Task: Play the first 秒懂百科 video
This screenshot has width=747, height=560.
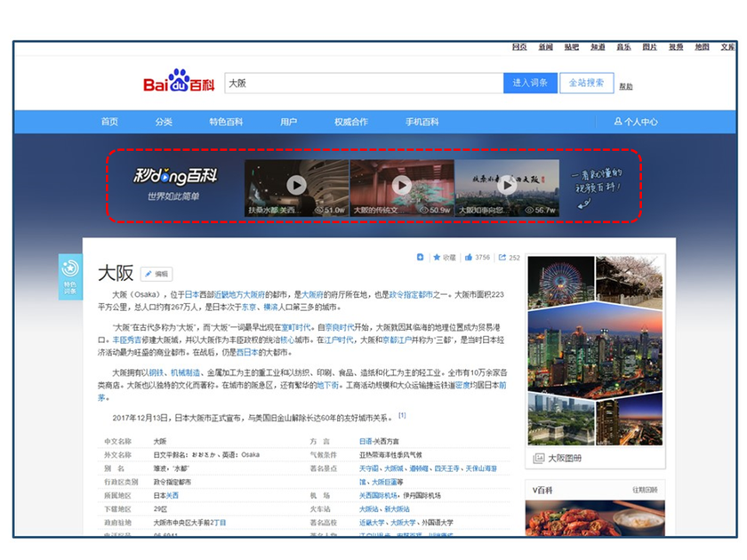Action: [x=296, y=185]
